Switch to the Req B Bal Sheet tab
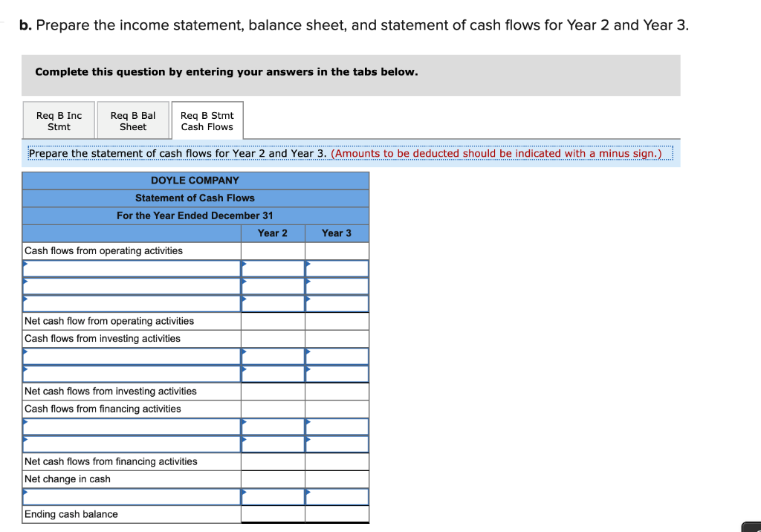 tap(133, 120)
